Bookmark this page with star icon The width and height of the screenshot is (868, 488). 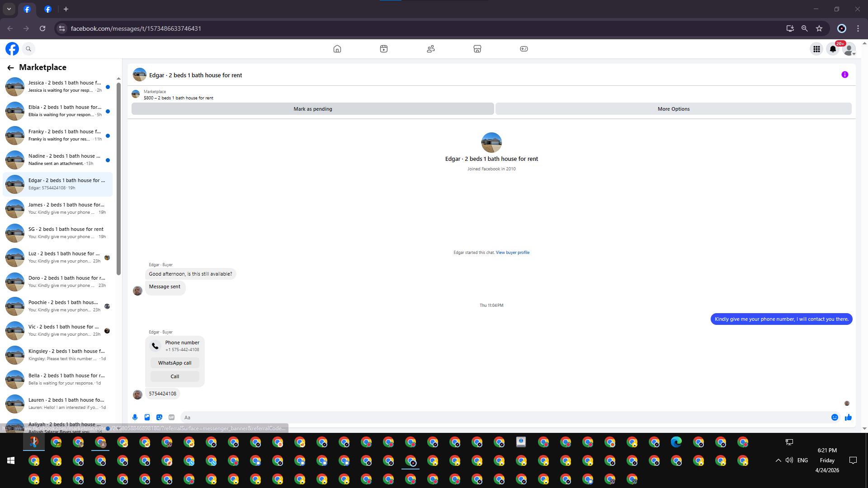pyautogui.click(x=819, y=28)
